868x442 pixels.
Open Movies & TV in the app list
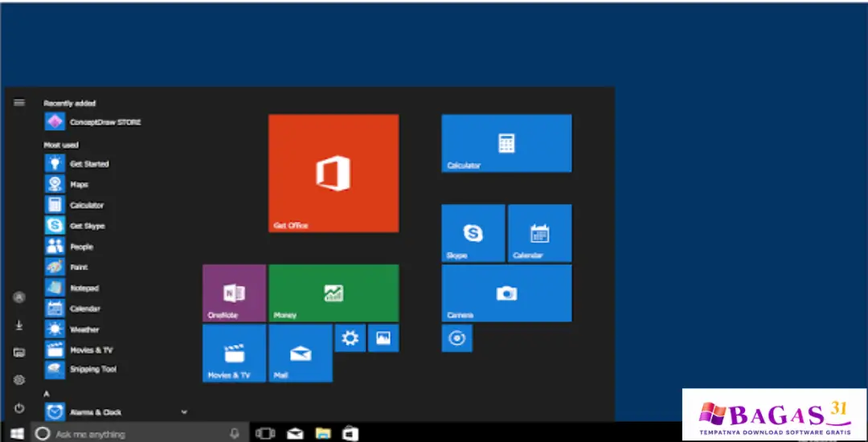pos(79,350)
